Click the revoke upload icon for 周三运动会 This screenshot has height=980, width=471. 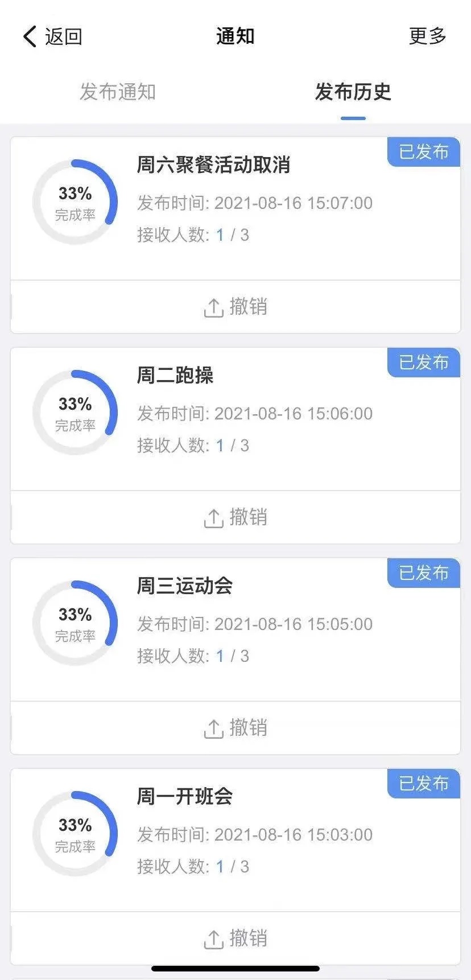(213, 728)
